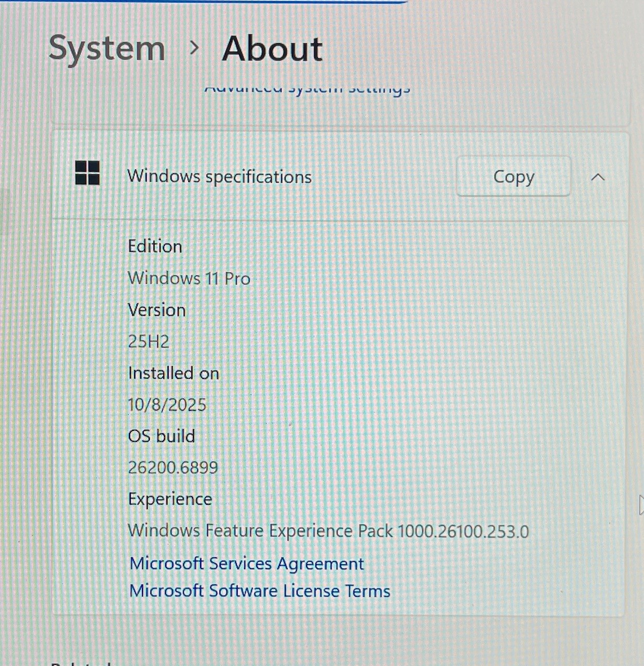Collapse the Windows specifications section

coord(598,177)
